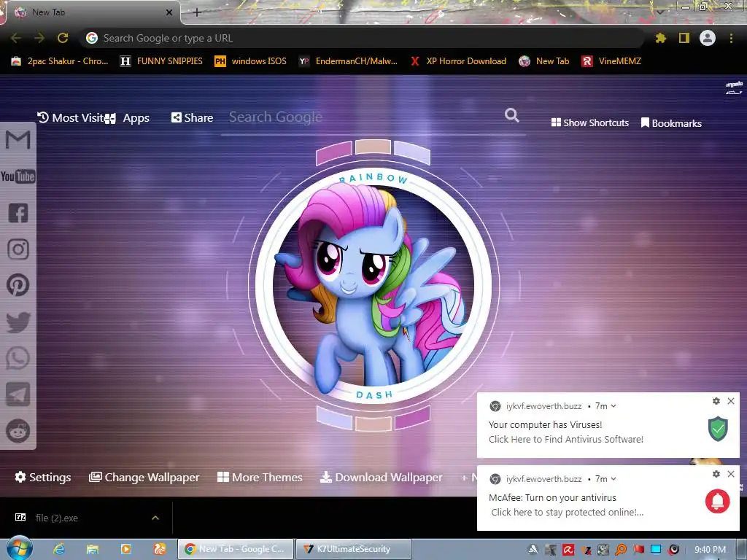Open Pinterest from the left sidebar
747x560 pixels.
[x=18, y=285]
